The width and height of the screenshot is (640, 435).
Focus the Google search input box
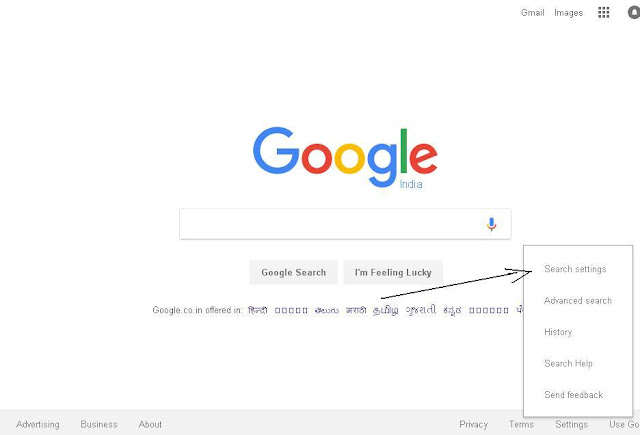pyautogui.click(x=331, y=224)
